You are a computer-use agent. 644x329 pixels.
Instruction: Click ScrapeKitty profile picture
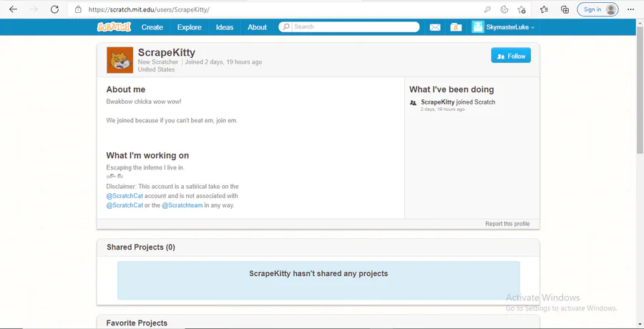pyautogui.click(x=120, y=60)
